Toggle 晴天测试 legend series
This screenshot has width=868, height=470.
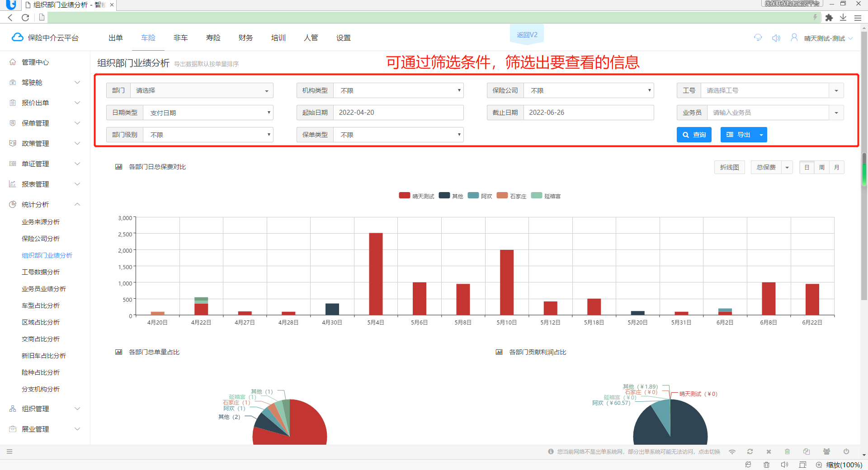click(x=416, y=196)
